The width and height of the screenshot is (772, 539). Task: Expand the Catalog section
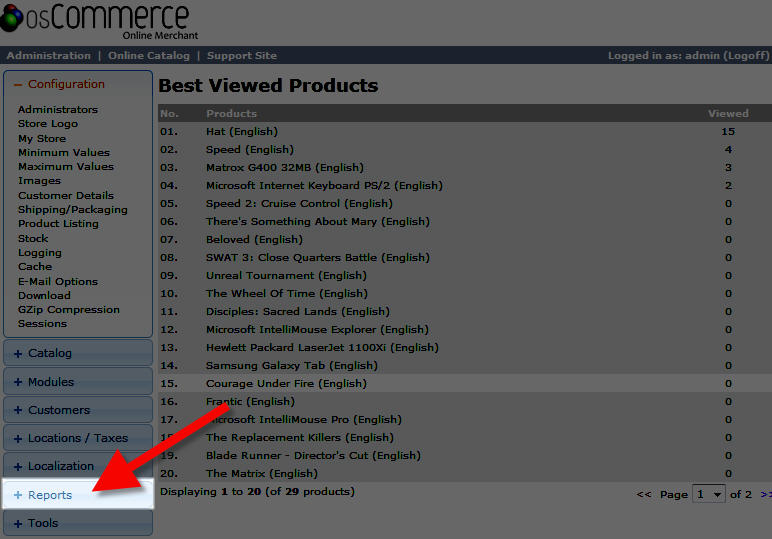point(50,353)
